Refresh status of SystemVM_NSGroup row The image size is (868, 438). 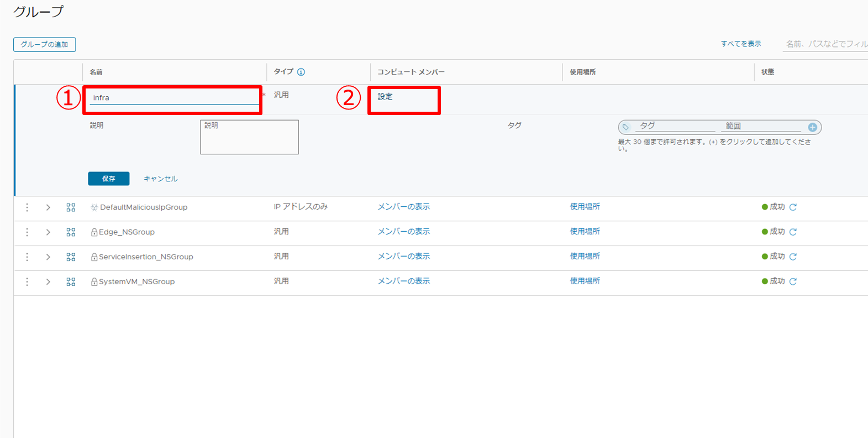[793, 281]
